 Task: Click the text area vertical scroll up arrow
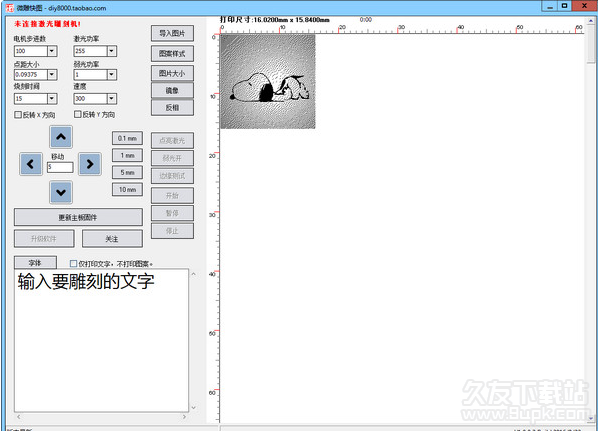(x=193, y=274)
